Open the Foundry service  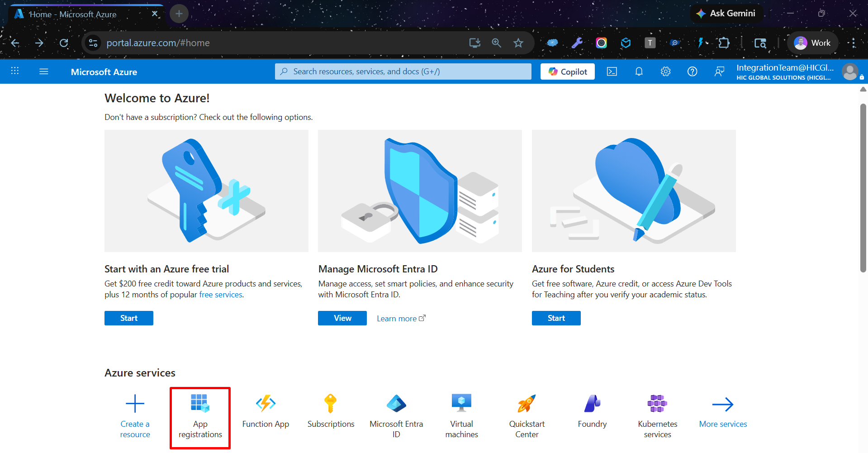coord(592,411)
